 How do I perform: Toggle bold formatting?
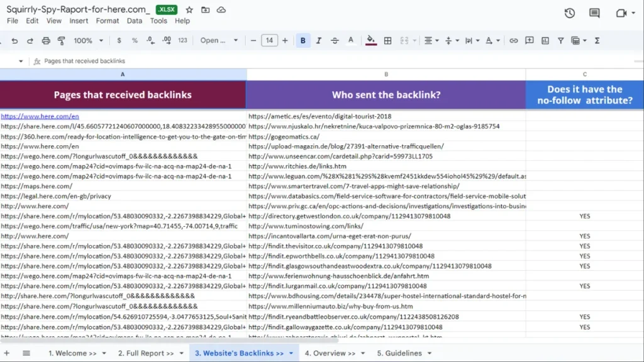coord(303,41)
